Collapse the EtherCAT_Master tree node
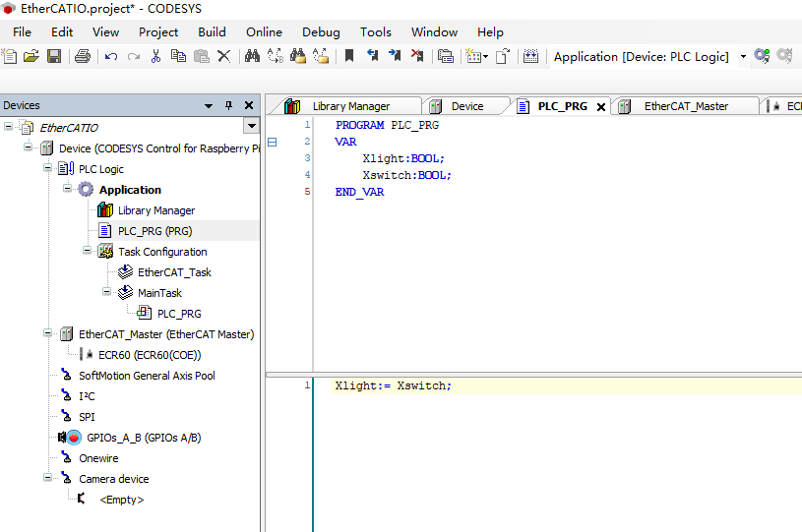 (x=47, y=332)
